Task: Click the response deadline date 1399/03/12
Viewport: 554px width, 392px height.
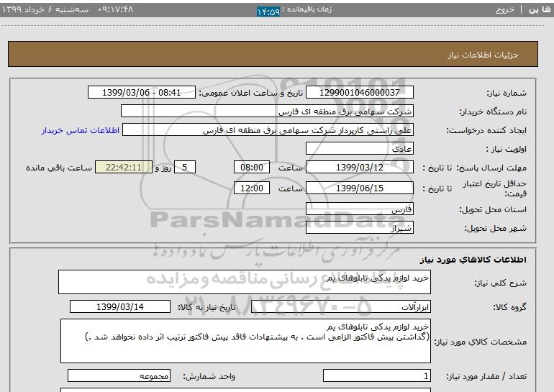Action: point(359,168)
